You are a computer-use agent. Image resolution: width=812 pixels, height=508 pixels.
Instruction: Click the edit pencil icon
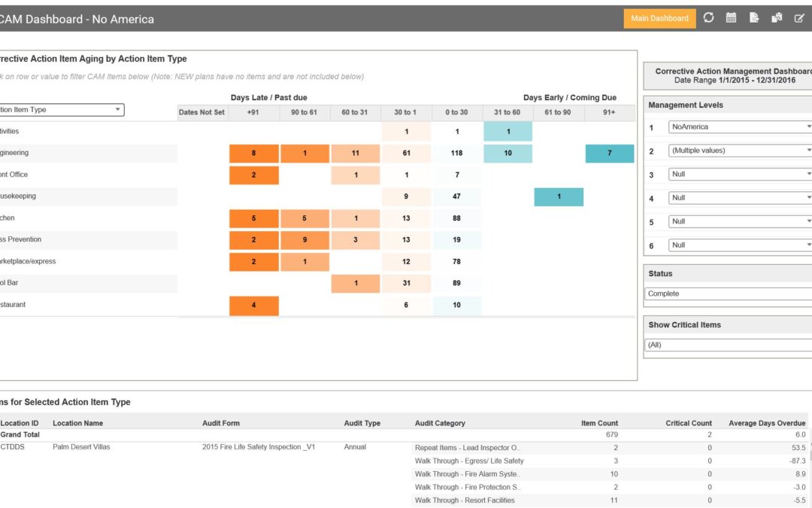click(799, 18)
